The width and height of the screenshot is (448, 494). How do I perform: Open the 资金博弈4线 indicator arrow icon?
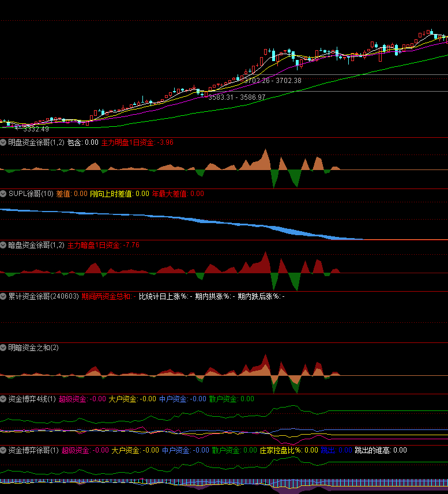pyautogui.click(x=3, y=399)
